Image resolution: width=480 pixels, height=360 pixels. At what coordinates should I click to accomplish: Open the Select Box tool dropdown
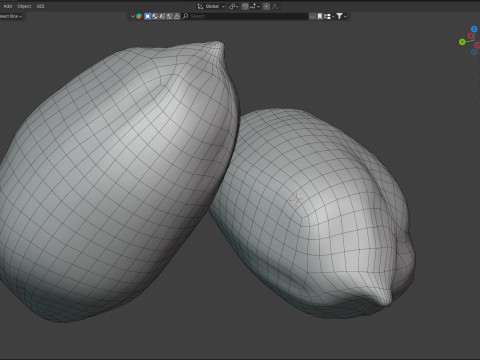(x=11, y=16)
